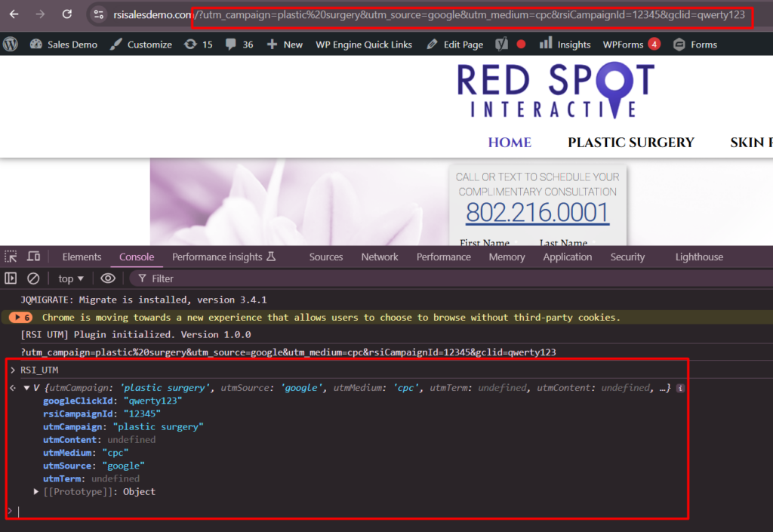Call the 802.216.0001 phone link
773x532 pixels.
[537, 212]
